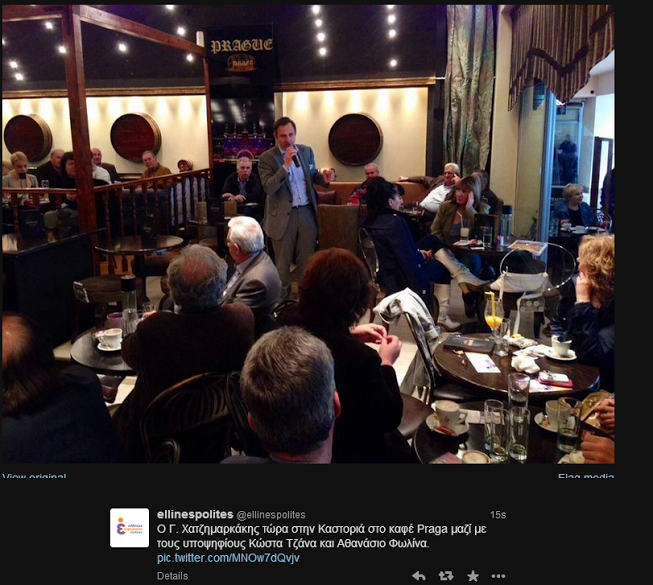Reply to the ellinespolites tweet
Viewport: 653px width, 585px height.
pyautogui.click(x=419, y=576)
